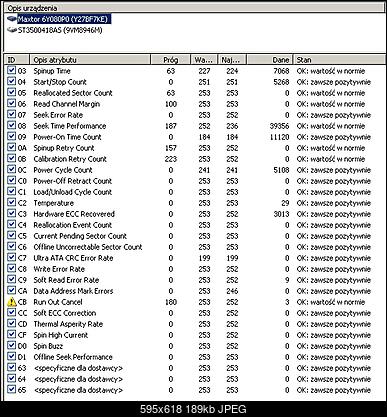Select the Soft ECC Correction attribute

65,313
